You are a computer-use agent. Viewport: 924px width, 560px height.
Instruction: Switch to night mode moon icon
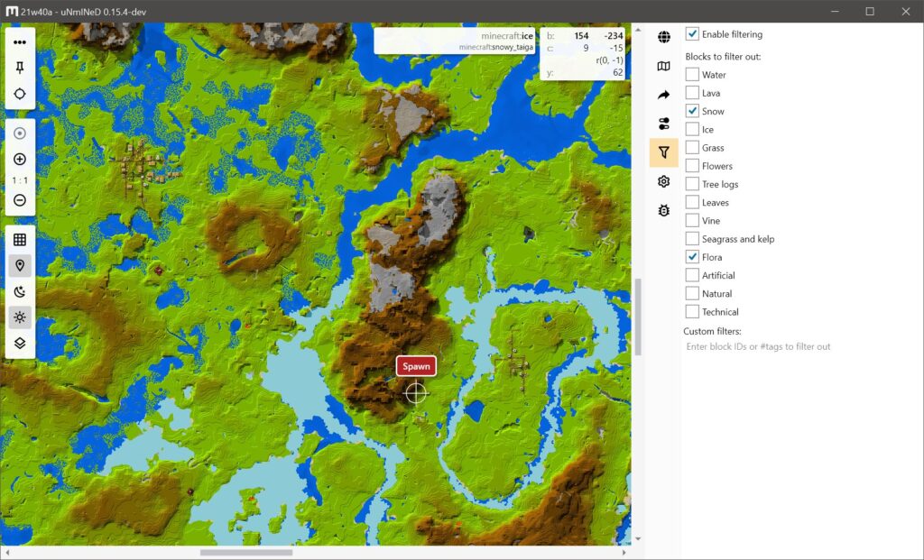20,291
